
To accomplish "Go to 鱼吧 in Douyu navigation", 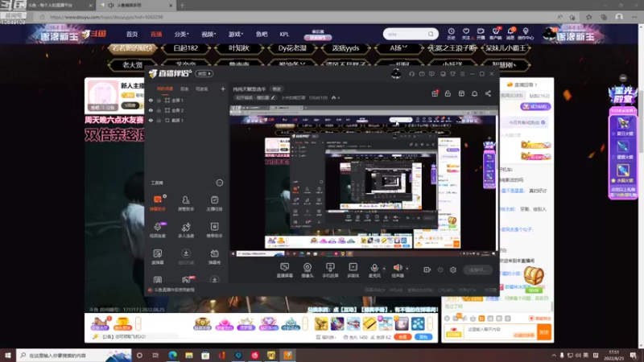I will coord(261,34).
